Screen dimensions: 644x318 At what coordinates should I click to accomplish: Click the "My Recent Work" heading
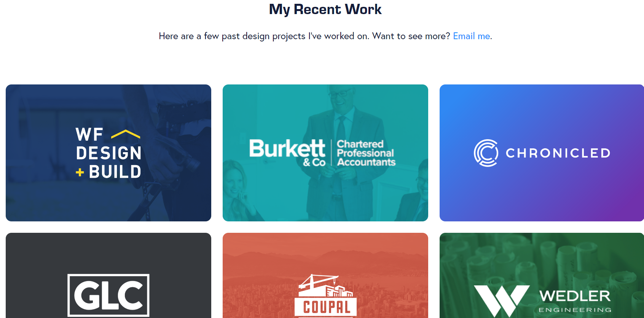coord(325,9)
